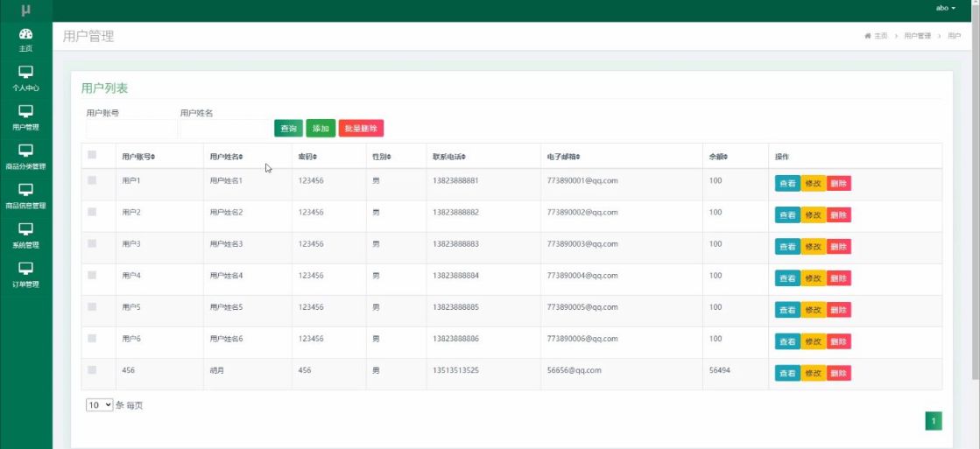Click 修改 for 用户5 row
Viewport: 980px width, 449px height.
813,310
